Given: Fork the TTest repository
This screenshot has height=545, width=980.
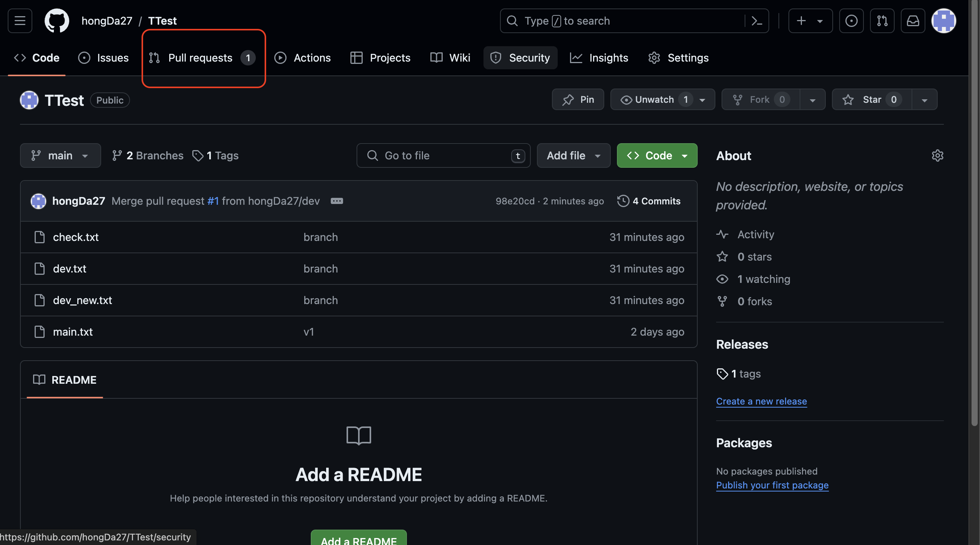Looking at the screenshot, I should (x=760, y=100).
